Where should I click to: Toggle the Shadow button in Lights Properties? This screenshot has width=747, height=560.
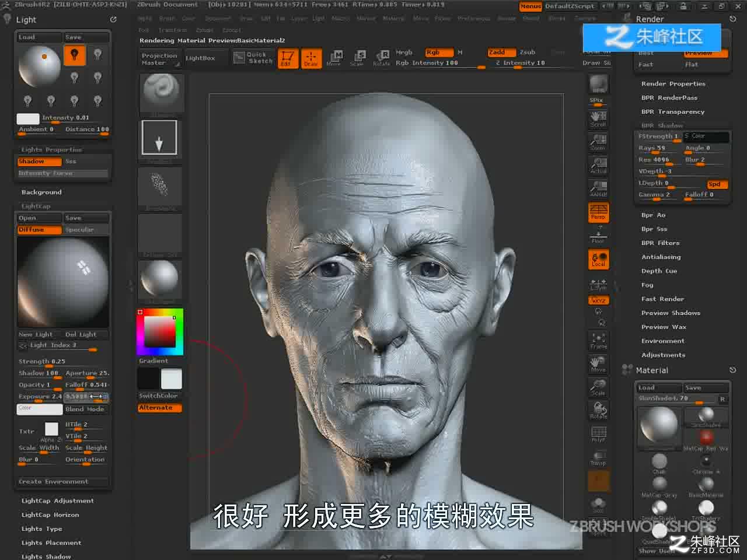(39, 161)
